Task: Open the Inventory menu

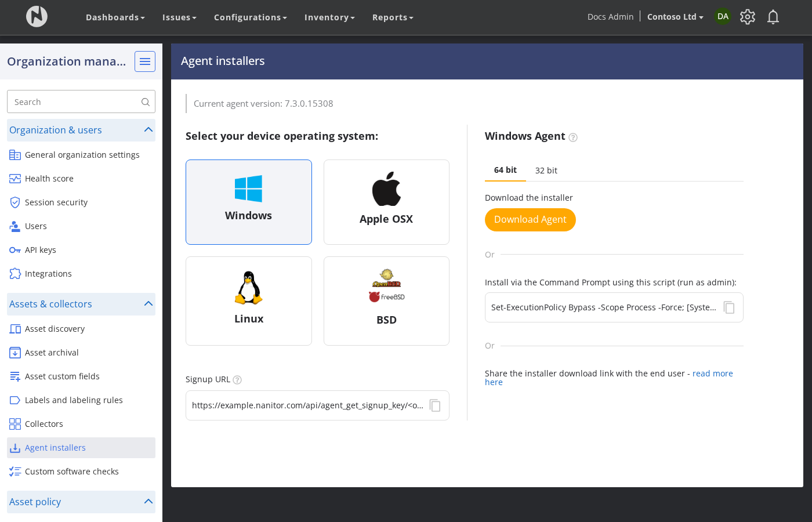Action: tap(329, 17)
